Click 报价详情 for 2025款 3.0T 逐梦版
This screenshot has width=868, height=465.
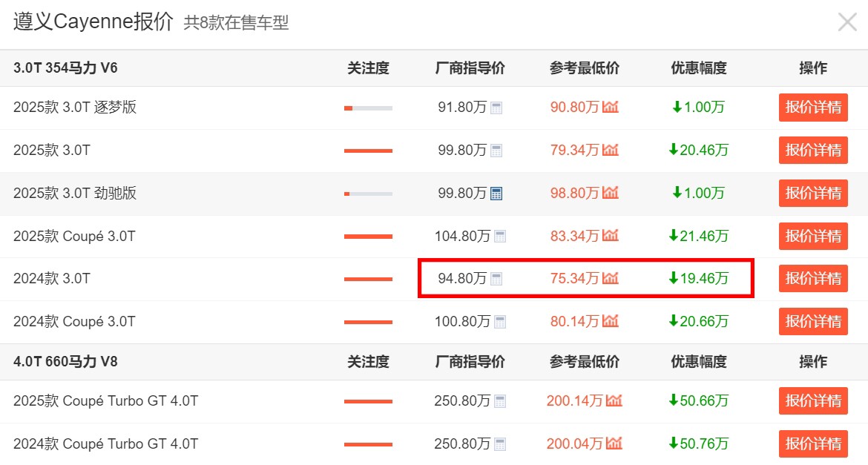tap(813, 108)
